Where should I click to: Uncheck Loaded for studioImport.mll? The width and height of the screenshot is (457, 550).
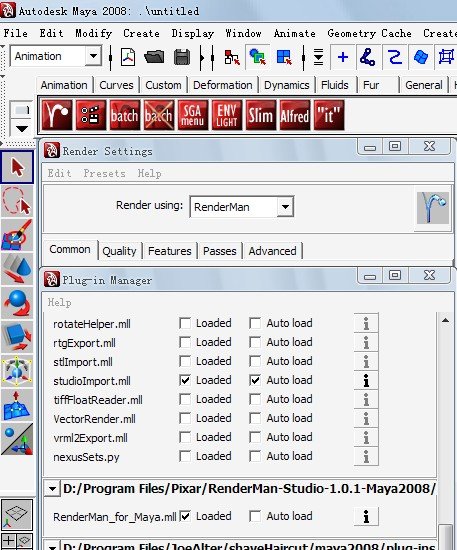[185, 381]
